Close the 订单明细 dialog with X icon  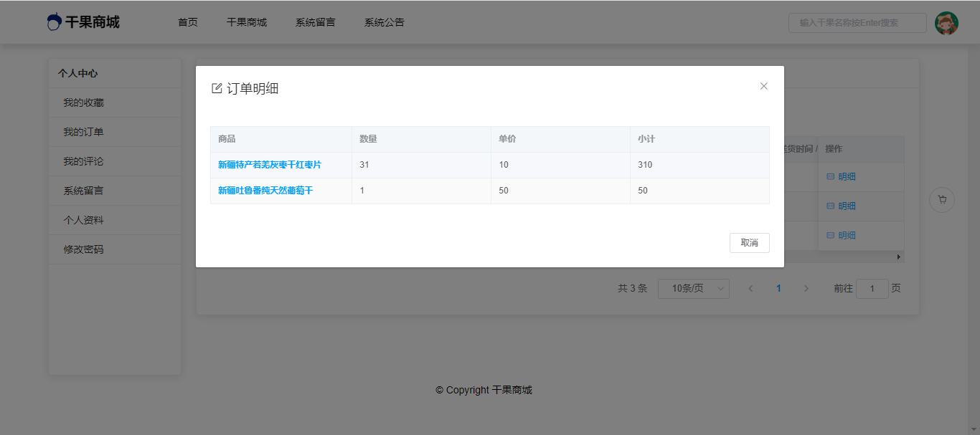click(763, 86)
